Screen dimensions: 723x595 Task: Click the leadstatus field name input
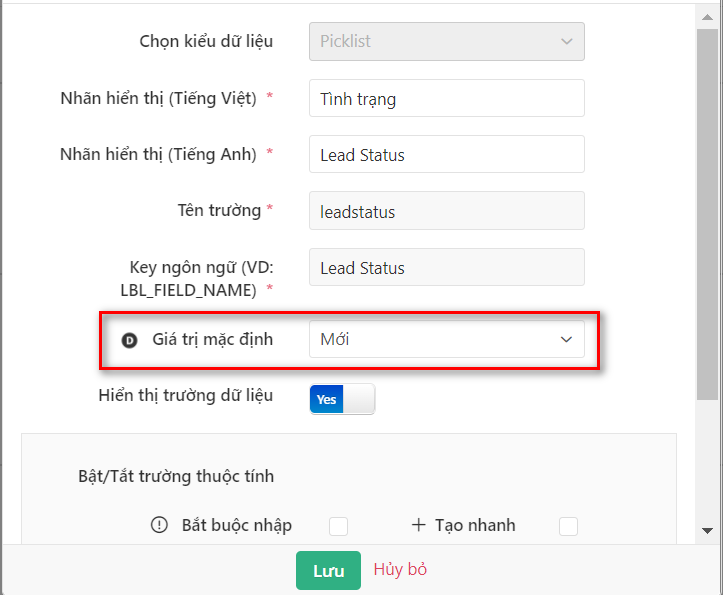(x=447, y=211)
